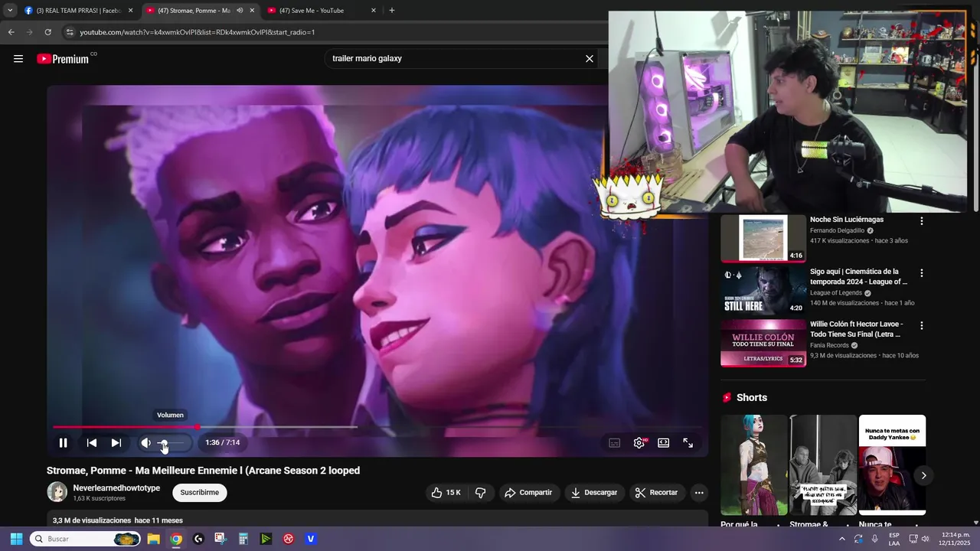Open the 12:14 p.m. clock and calendar
Screen dimensions: 980x551
click(x=955, y=539)
